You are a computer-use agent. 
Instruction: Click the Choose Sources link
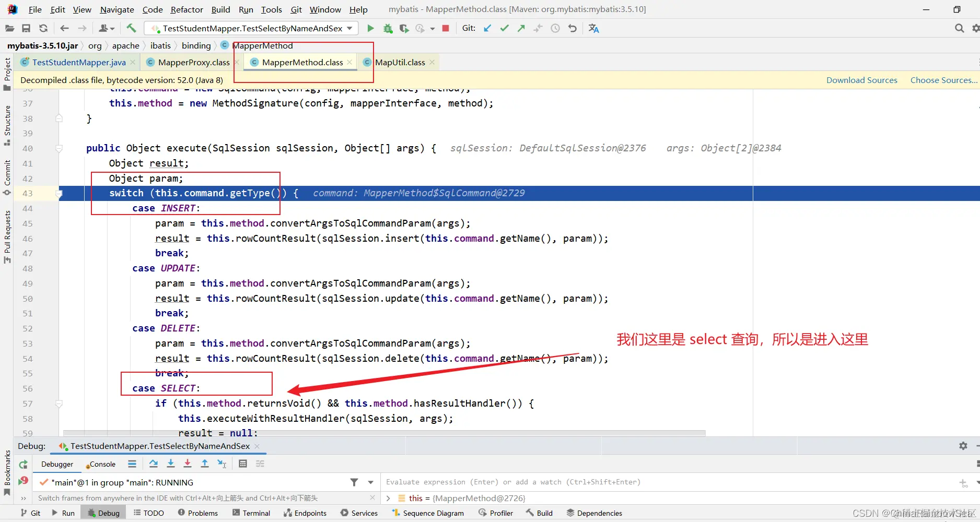[x=943, y=80]
